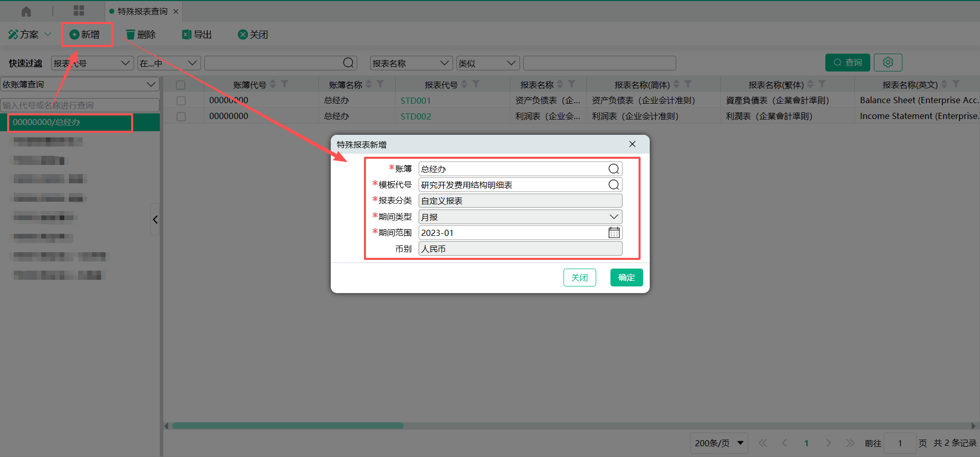Click the search icon in 账簿 field

(614, 169)
